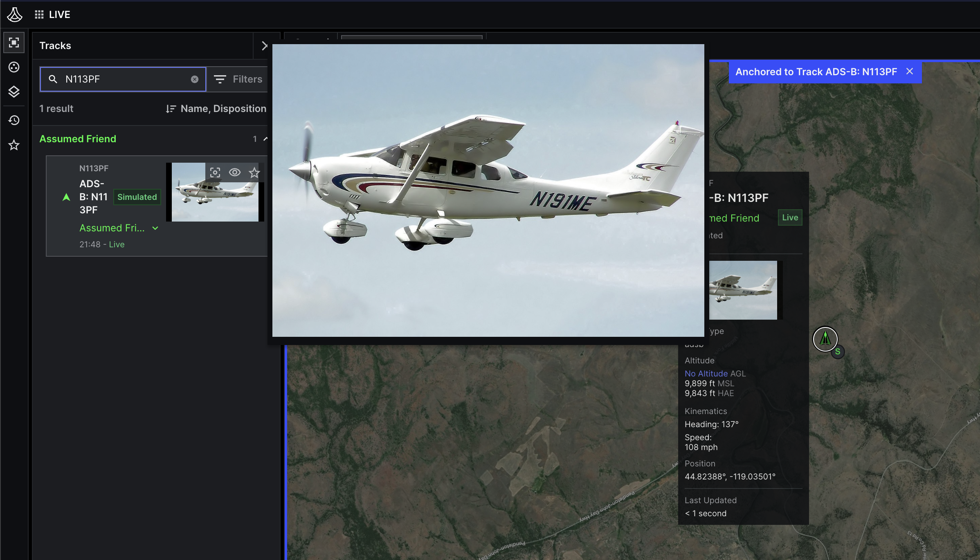Select the tracks focus sidebar icon
The height and width of the screenshot is (560, 980).
pos(14,43)
